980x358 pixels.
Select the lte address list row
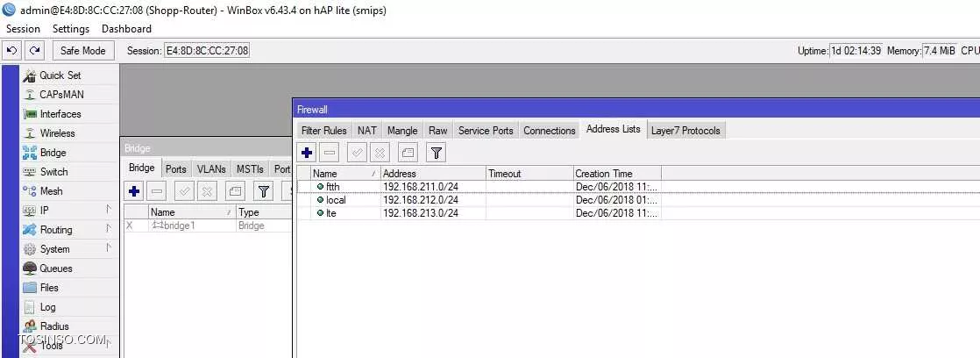638,213
